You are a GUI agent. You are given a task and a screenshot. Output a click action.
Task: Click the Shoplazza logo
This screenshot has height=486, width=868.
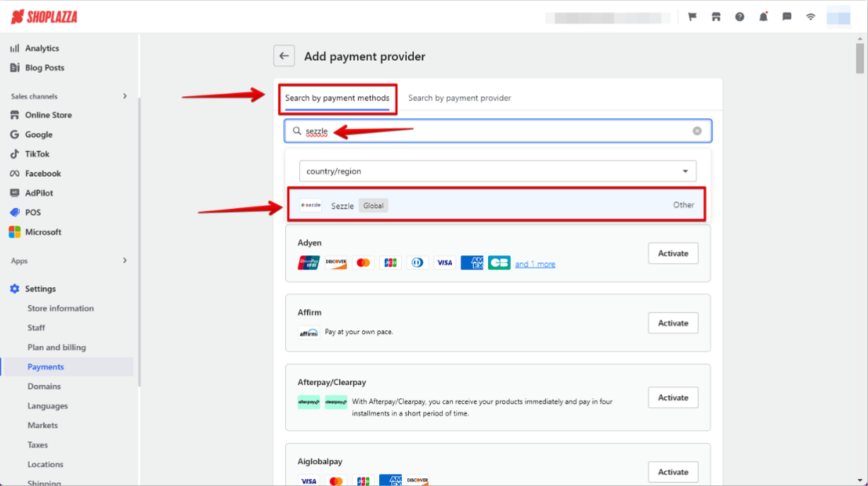point(44,16)
